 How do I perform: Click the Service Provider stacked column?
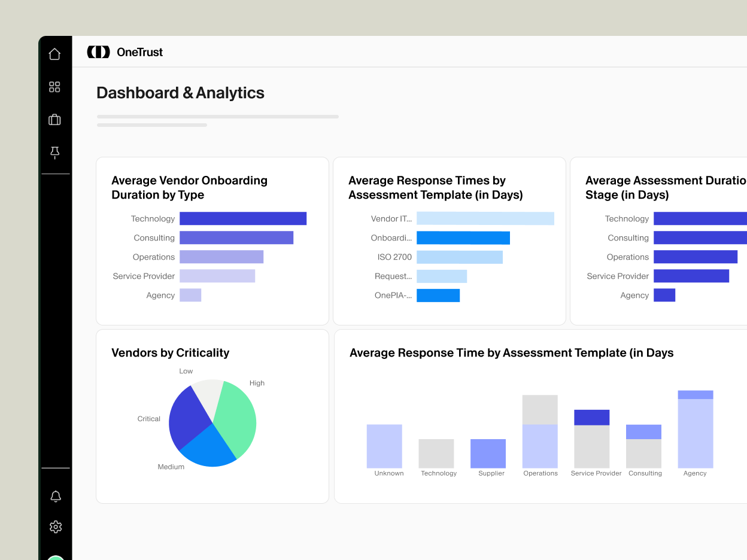tap(592, 437)
